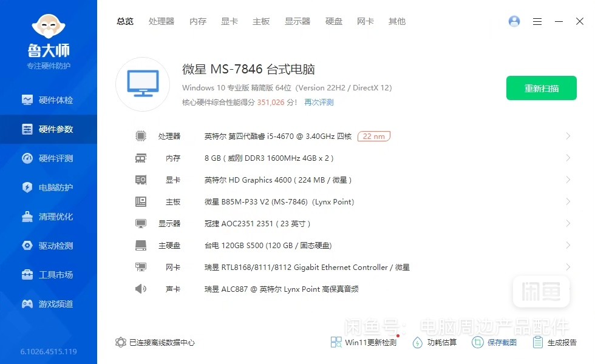This screenshot has width=595, height=364.
Task: Click the RTL8168 Ethernet Controller text
Action: click(x=307, y=268)
